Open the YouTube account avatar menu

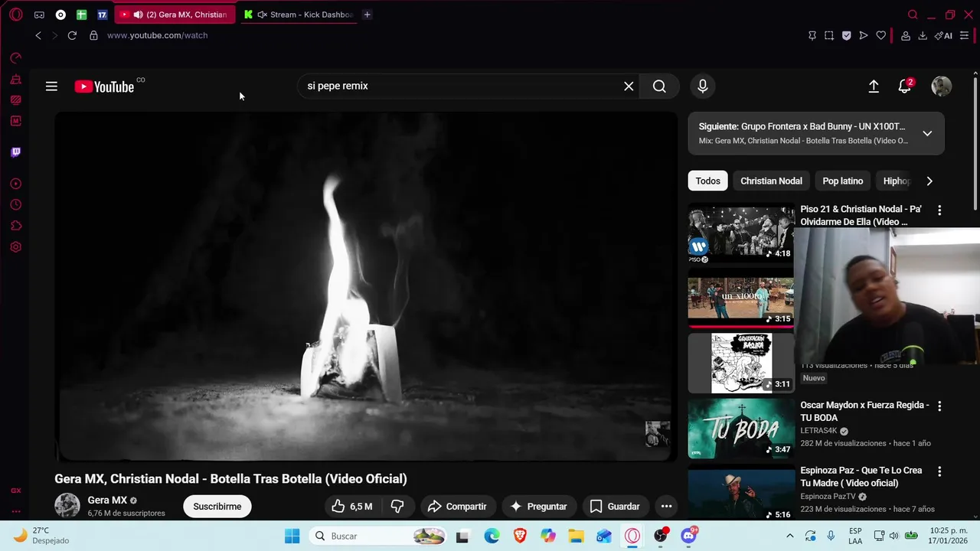coord(941,86)
